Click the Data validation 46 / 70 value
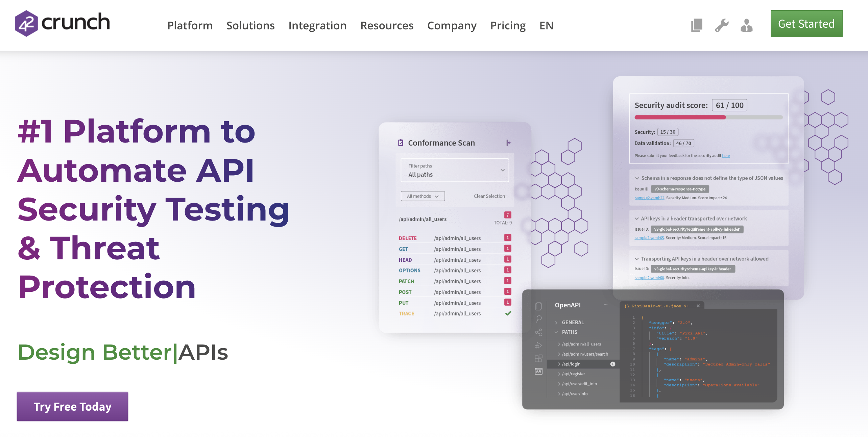The width and height of the screenshot is (868, 437). pyautogui.click(x=683, y=143)
